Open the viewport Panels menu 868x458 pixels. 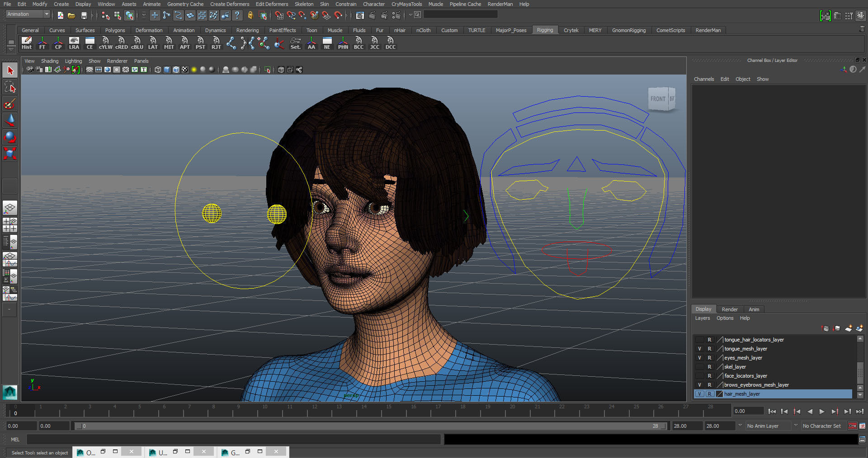coord(141,61)
